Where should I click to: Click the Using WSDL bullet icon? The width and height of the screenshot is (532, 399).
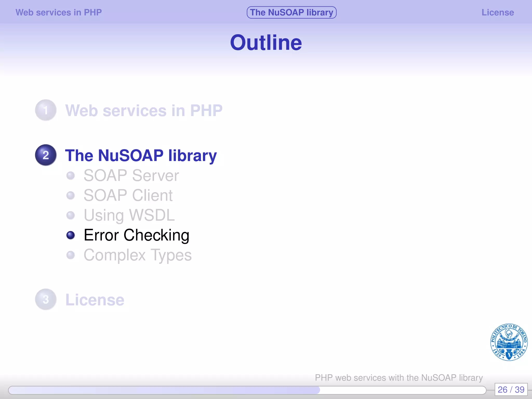[70, 215]
